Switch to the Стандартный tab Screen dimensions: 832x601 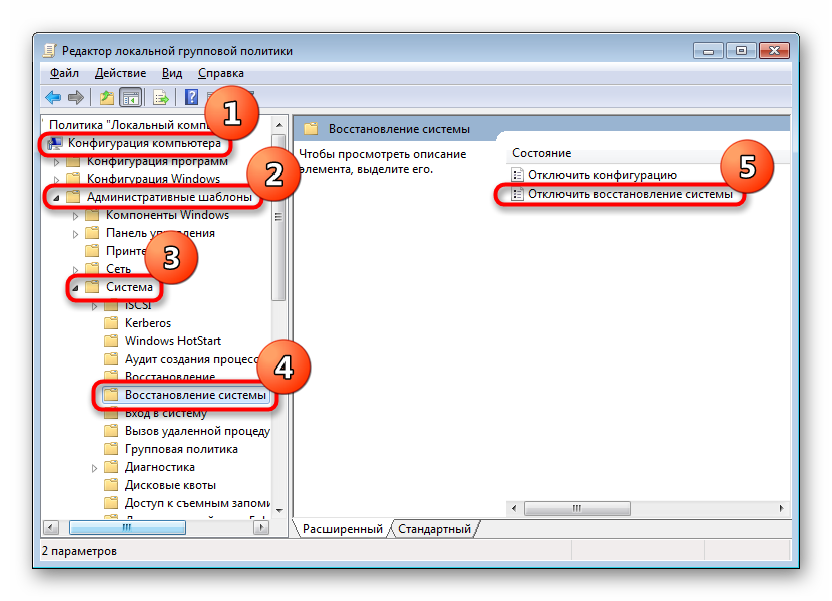[434, 529]
